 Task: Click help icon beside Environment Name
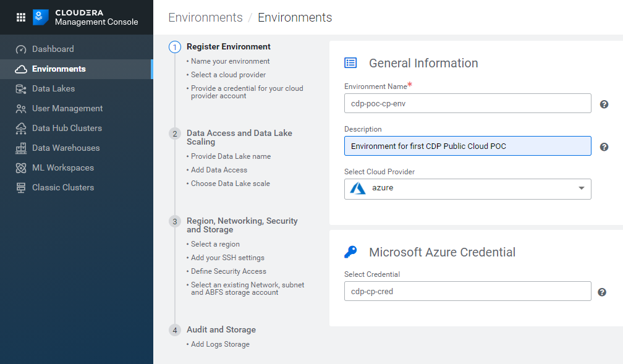[604, 104]
